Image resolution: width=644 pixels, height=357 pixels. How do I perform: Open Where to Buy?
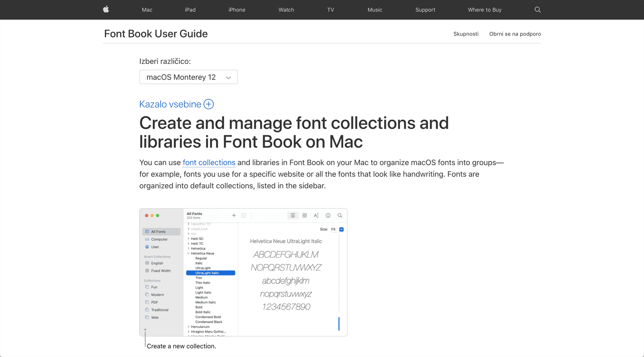point(485,10)
